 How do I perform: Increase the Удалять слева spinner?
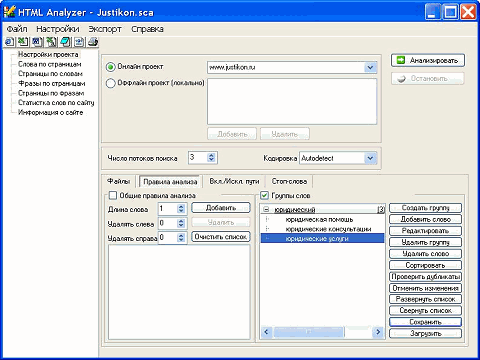click(x=181, y=221)
